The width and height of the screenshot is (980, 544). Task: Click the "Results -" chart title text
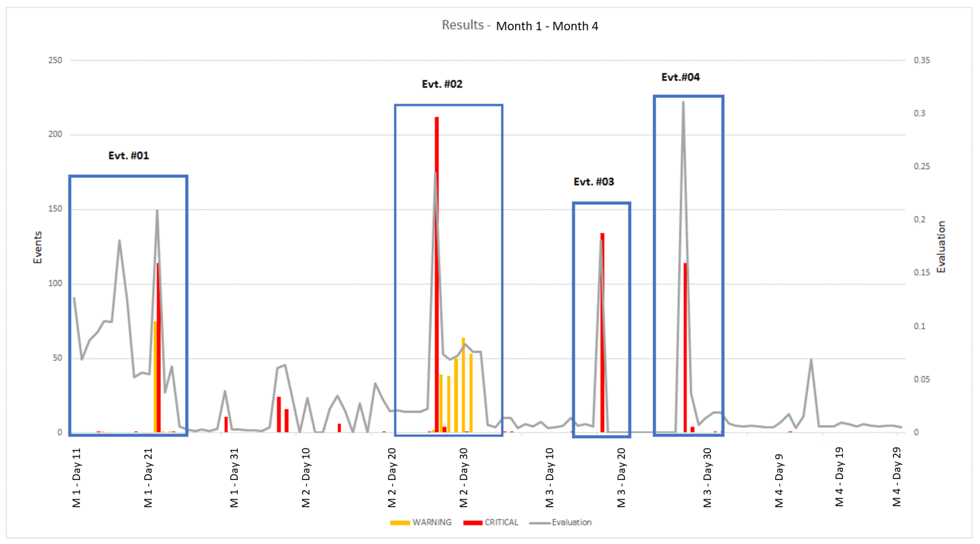point(466,25)
